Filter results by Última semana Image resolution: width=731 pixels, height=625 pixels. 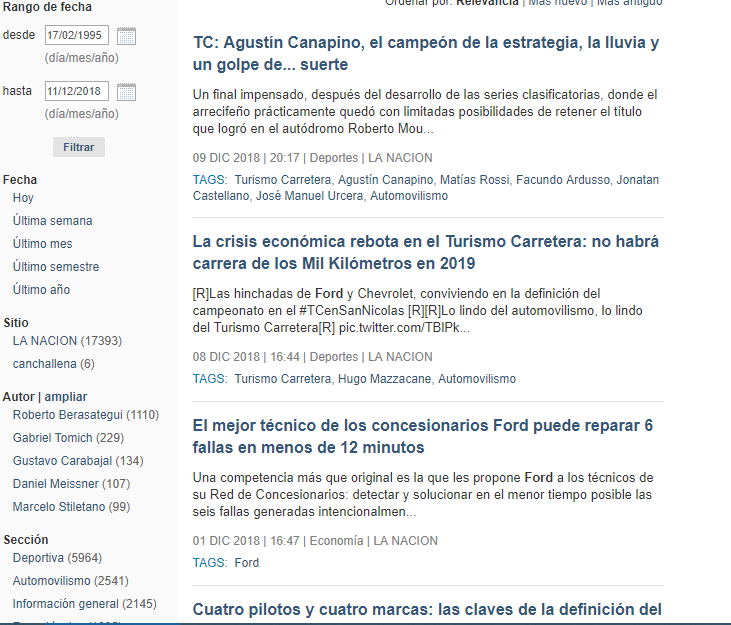[x=52, y=221]
